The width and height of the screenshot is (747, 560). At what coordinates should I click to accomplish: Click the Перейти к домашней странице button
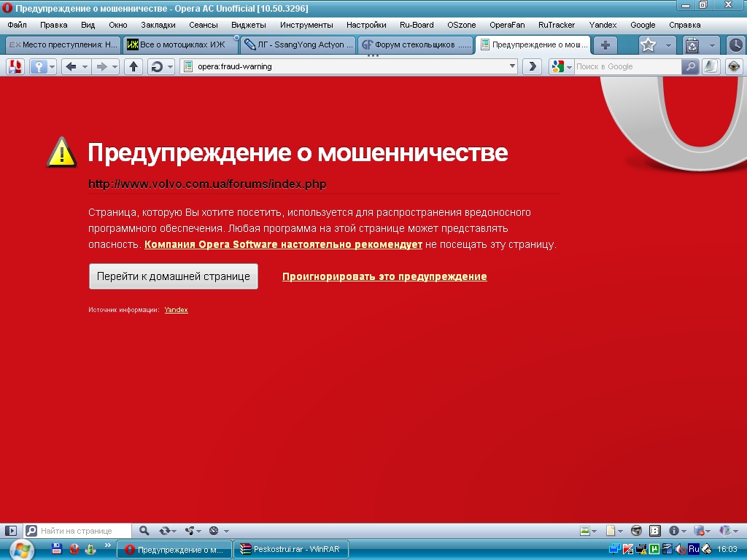pos(174,276)
